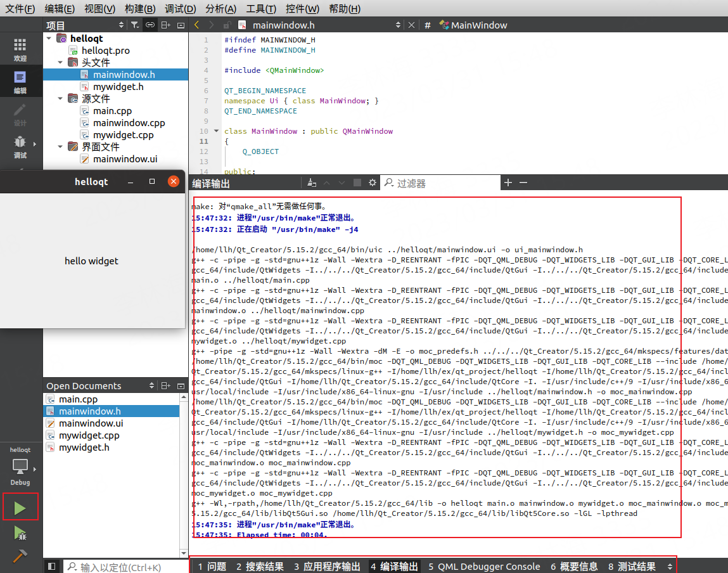Collapse the 头文件 folder
The height and width of the screenshot is (573, 728).
(60, 62)
